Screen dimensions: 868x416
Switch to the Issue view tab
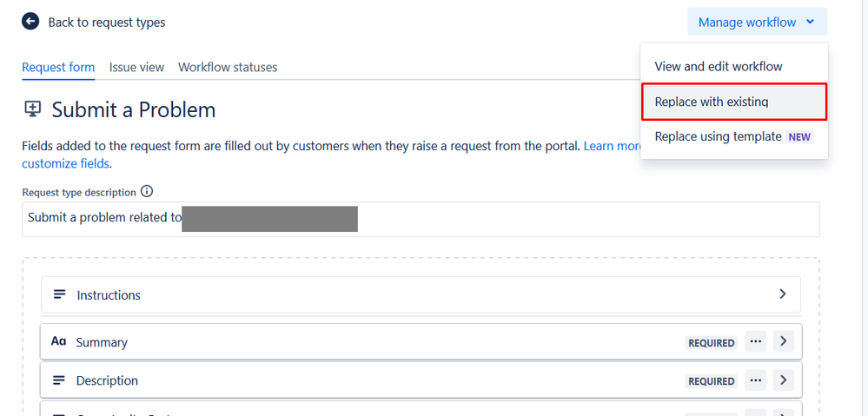(136, 67)
